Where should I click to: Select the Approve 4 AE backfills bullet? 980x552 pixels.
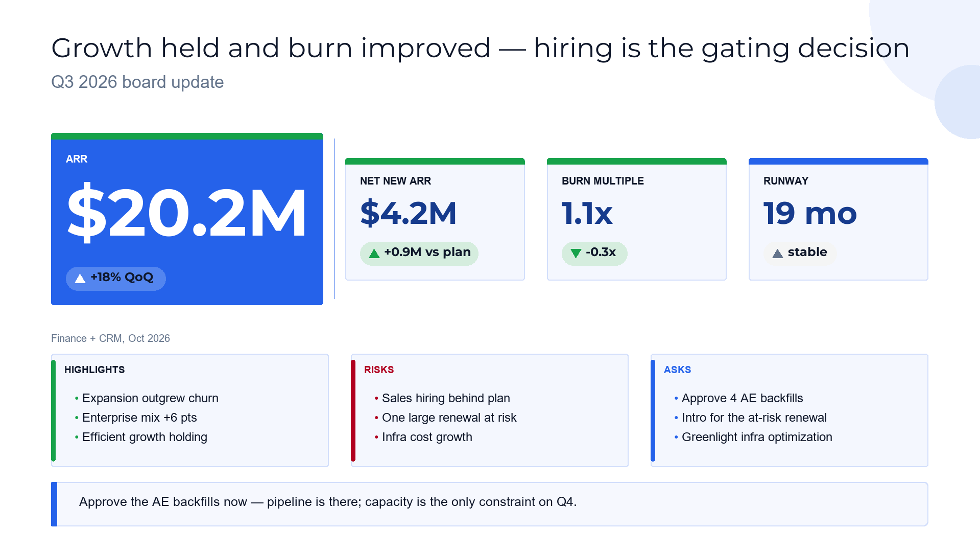(x=742, y=398)
